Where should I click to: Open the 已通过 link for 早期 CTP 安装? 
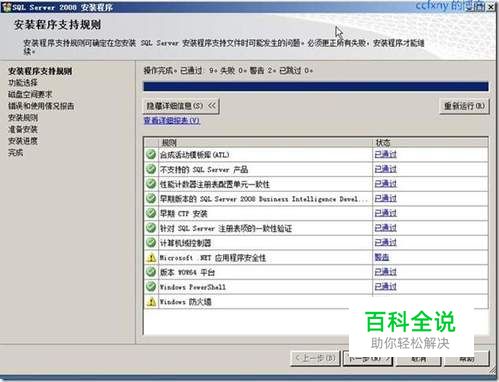point(386,213)
